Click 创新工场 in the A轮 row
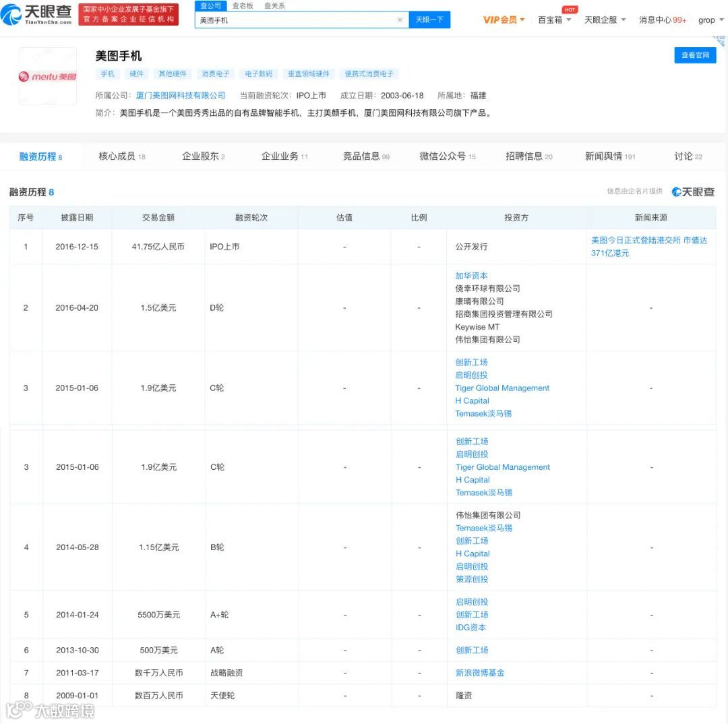This screenshot has width=728, height=724. [x=472, y=650]
